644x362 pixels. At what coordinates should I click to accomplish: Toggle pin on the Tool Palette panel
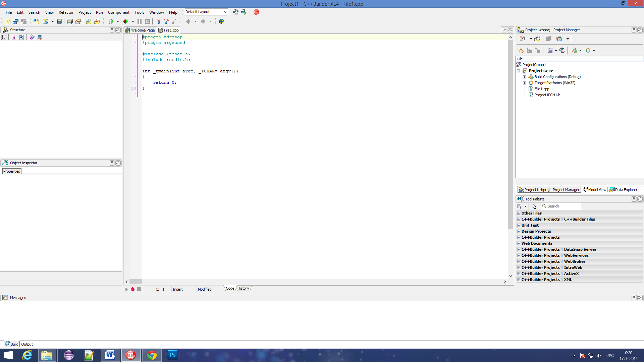pyautogui.click(x=634, y=199)
